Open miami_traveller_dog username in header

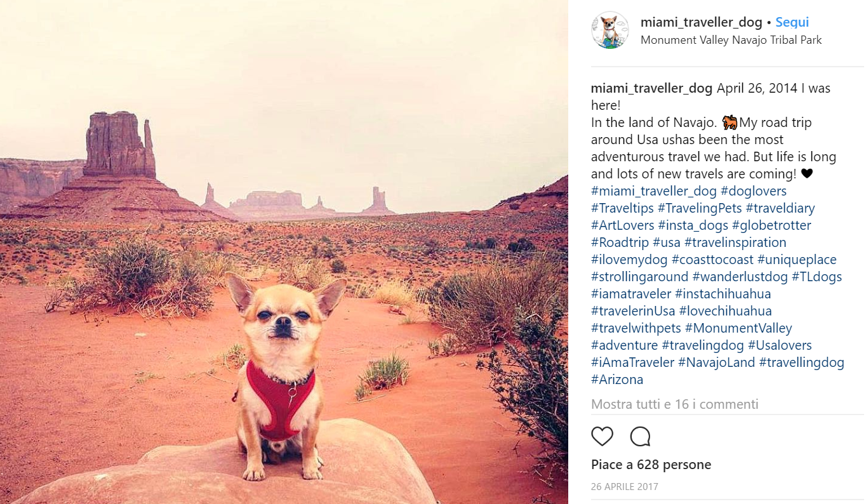click(701, 22)
